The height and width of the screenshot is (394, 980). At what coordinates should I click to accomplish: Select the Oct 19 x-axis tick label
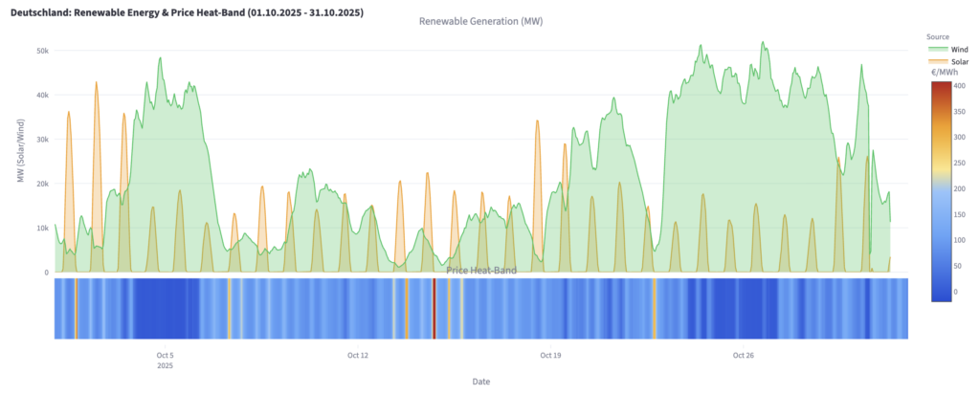[550, 356]
